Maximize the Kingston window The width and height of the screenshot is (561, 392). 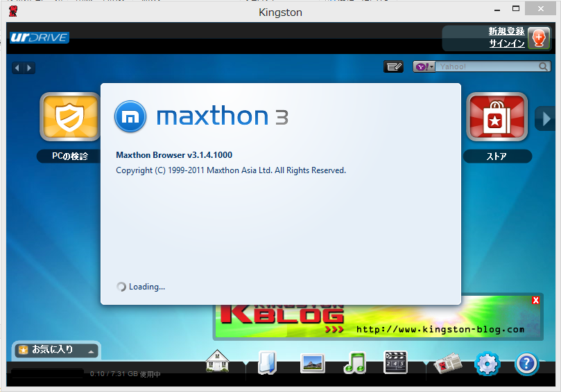point(515,8)
